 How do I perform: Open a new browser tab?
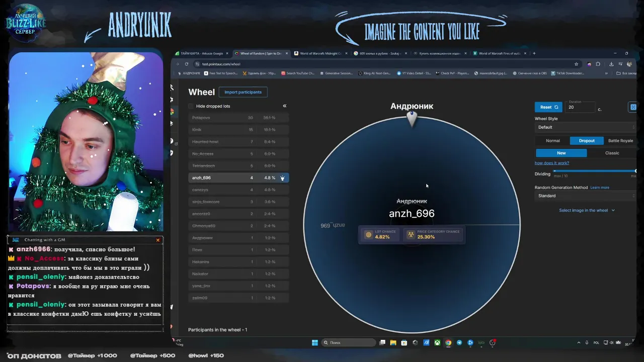tap(534, 53)
